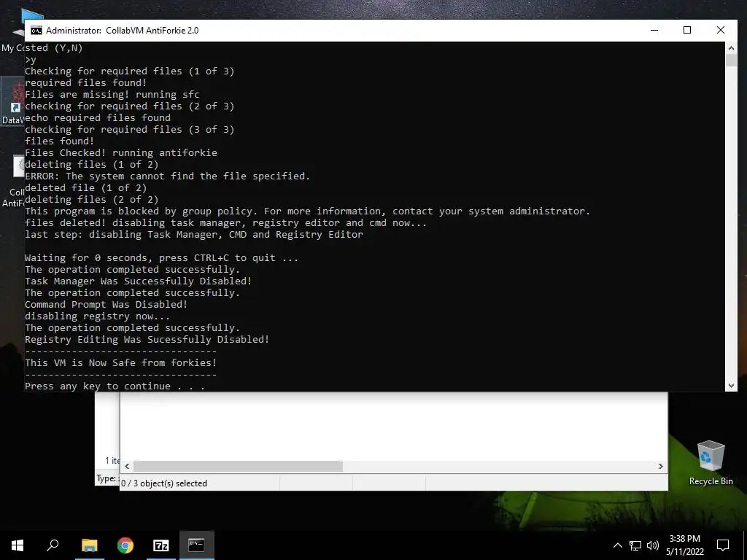The height and width of the screenshot is (560, 747).
Task: Select the Recycle Bin desktop icon
Action: [711, 463]
